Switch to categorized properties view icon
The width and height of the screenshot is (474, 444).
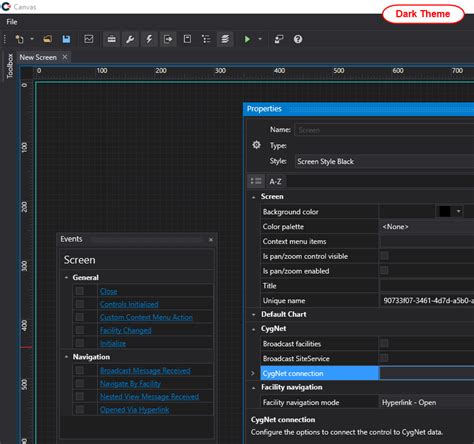(256, 181)
